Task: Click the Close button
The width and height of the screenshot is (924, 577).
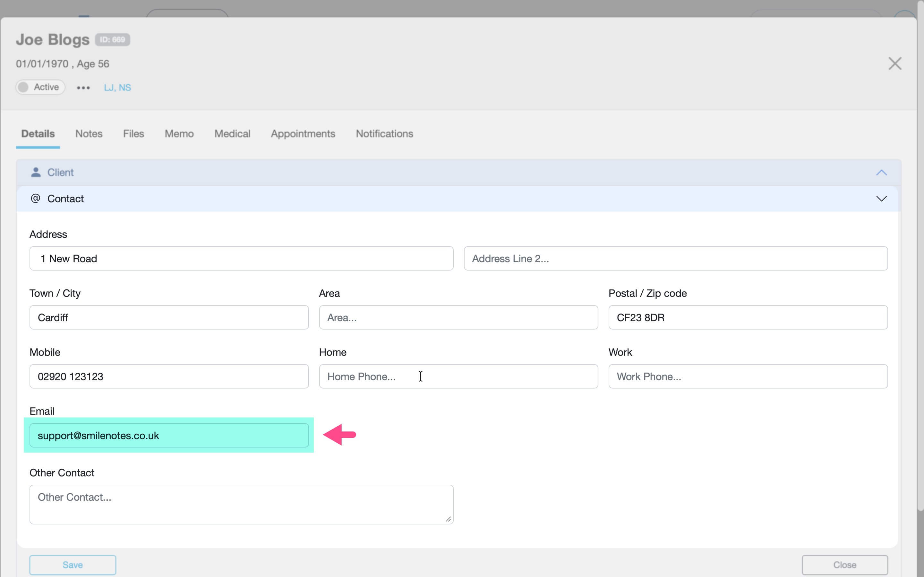Action: pyautogui.click(x=845, y=565)
